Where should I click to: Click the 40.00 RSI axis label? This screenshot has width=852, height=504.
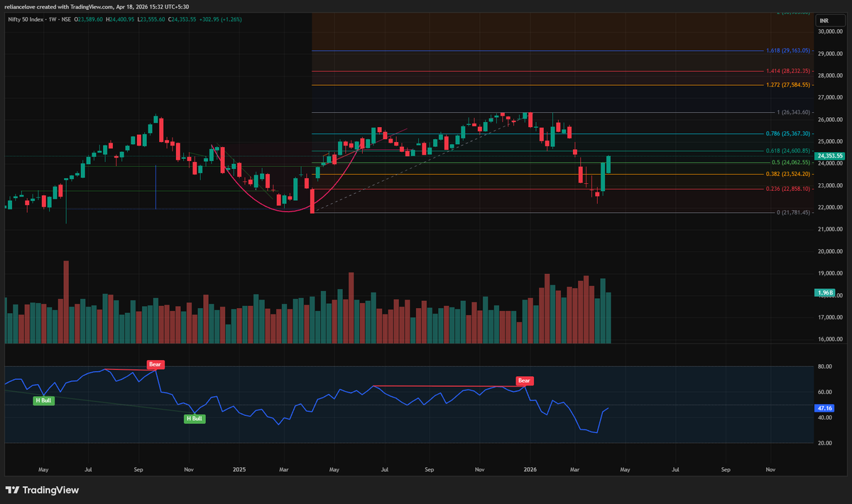(x=824, y=417)
